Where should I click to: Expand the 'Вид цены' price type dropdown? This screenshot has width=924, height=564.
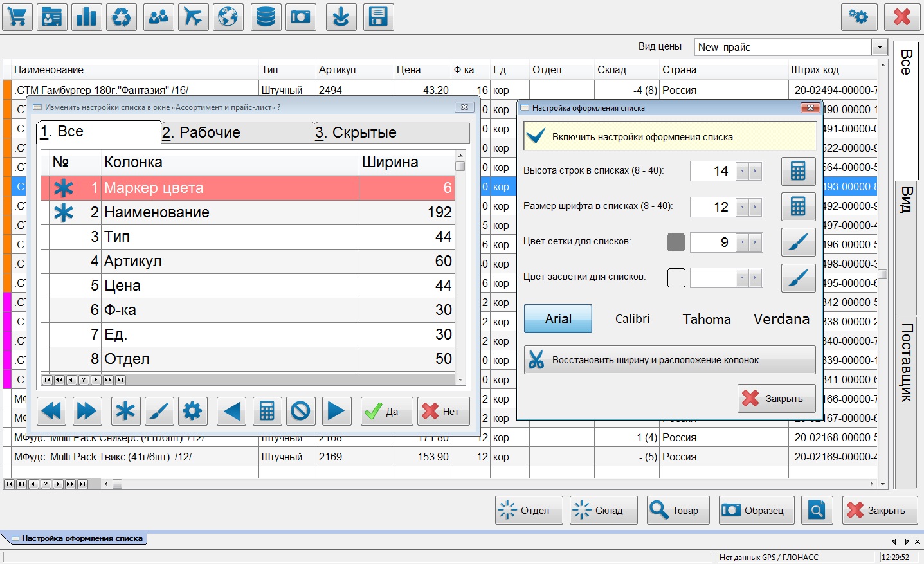[x=880, y=47]
